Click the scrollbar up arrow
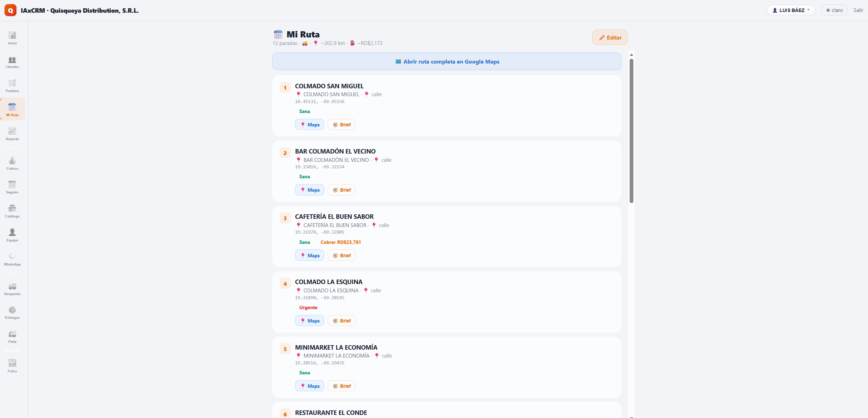The image size is (868, 418). click(631, 55)
